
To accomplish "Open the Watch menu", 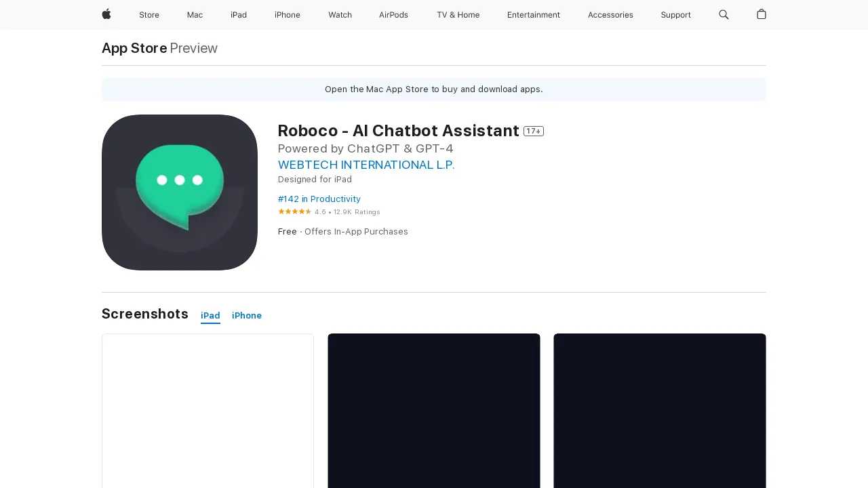I will [340, 15].
